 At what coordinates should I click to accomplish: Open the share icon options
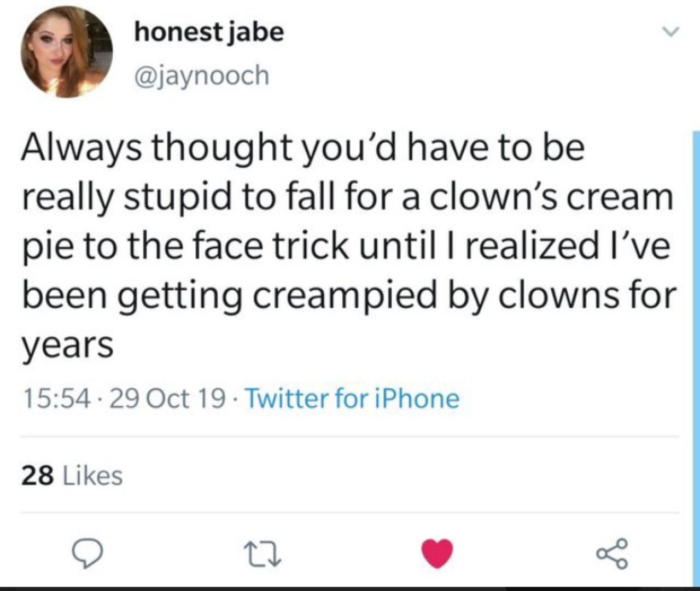point(612,554)
